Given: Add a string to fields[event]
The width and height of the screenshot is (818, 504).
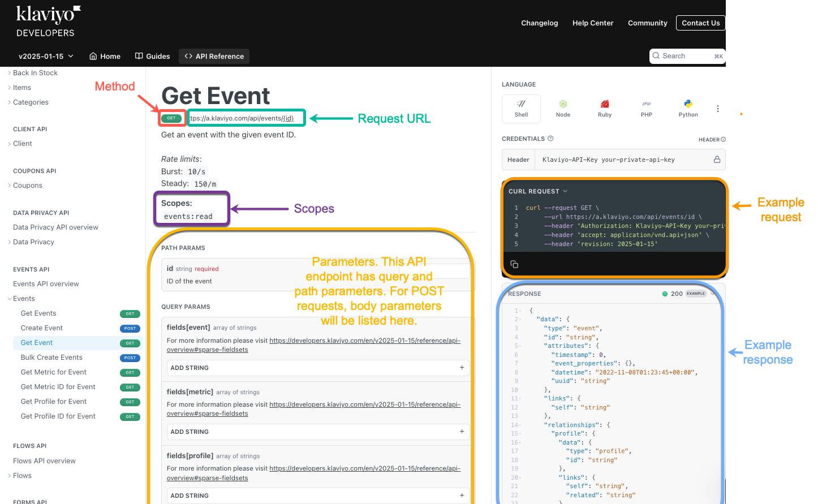Looking at the screenshot, I should point(318,368).
